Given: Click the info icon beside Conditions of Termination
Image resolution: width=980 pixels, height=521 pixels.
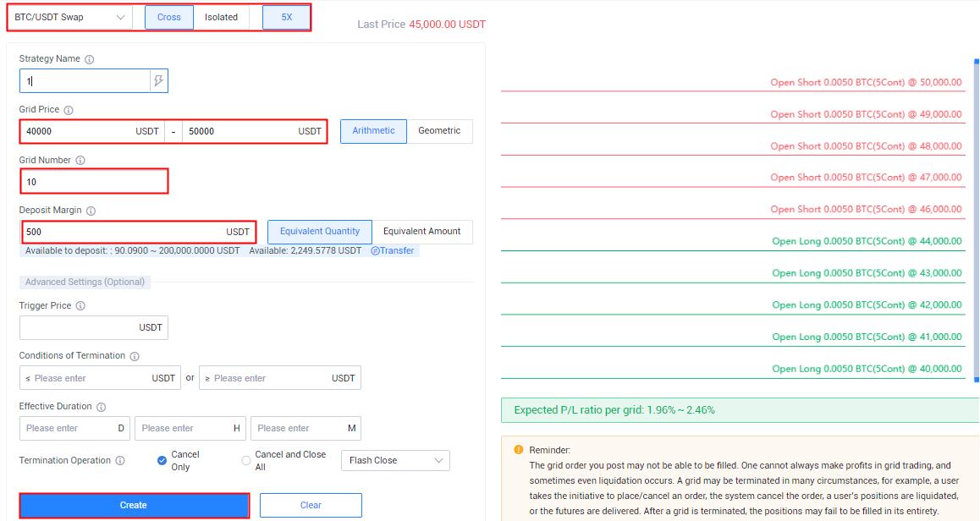Looking at the screenshot, I should click(x=135, y=356).
